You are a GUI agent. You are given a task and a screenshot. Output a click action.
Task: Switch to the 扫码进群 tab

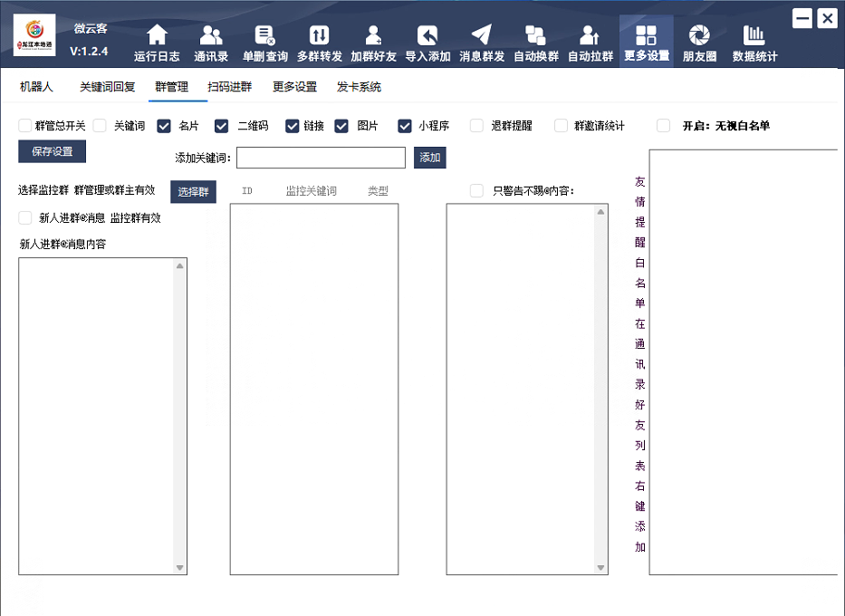pyautogui.click(x=231, y=87)
